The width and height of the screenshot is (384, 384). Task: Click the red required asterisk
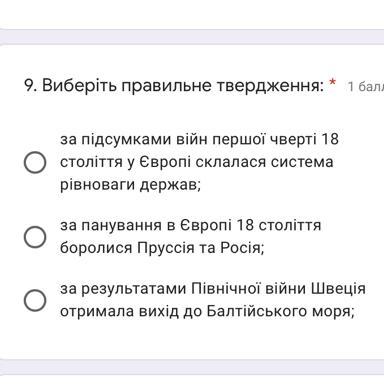332,82
